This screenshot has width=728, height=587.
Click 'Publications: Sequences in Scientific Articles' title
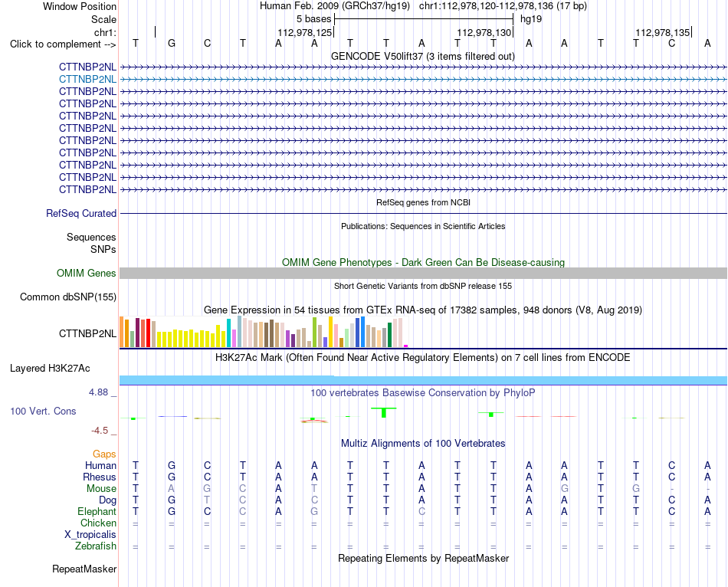point(423,226)
